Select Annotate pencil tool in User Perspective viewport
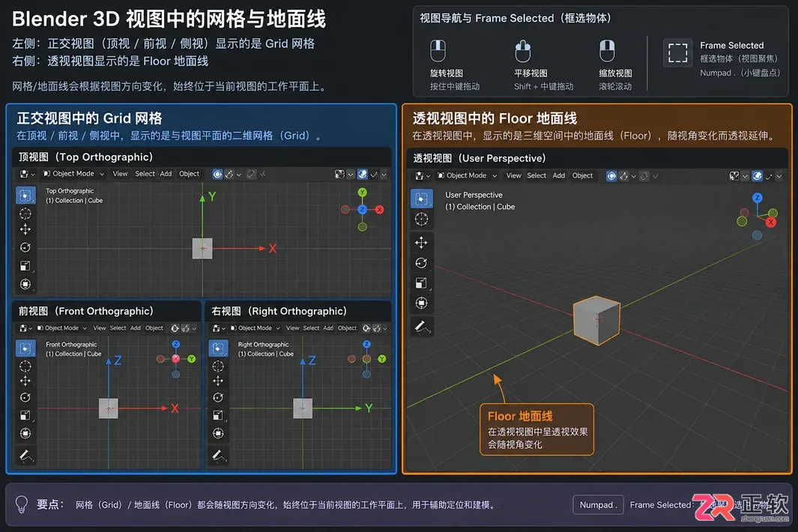 (422, 327)
